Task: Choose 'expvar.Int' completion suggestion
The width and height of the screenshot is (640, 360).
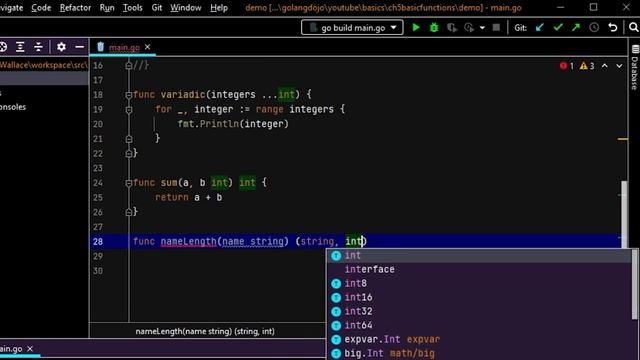Action: coord(479,339)
